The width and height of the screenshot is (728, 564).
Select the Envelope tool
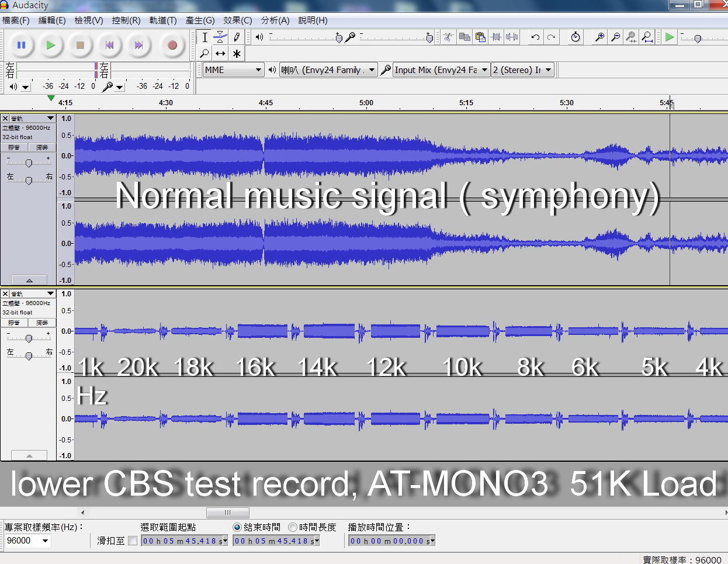point(220,37)
